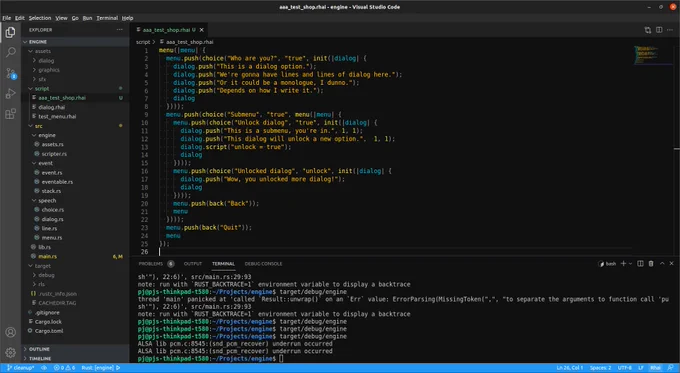Click the Explorer panel more actions ellipsis
This screenshot has width=680, height=373.
coord(119,29)
